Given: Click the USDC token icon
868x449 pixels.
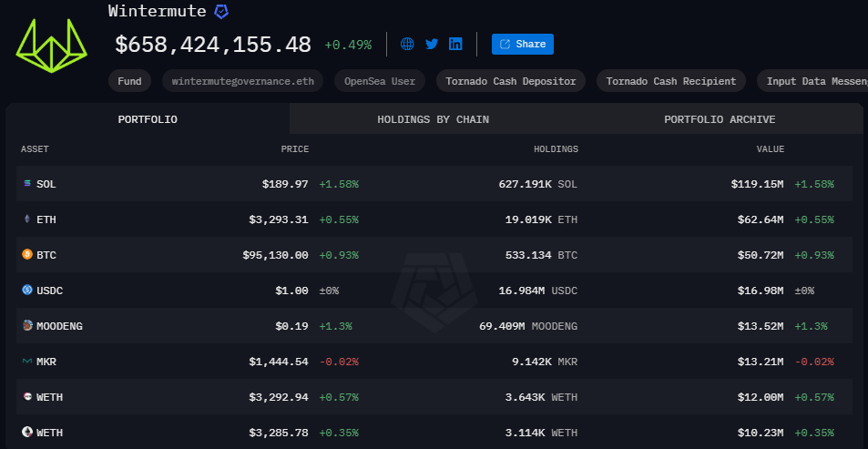Looking at the screenshot, I should tap(27, 290).
